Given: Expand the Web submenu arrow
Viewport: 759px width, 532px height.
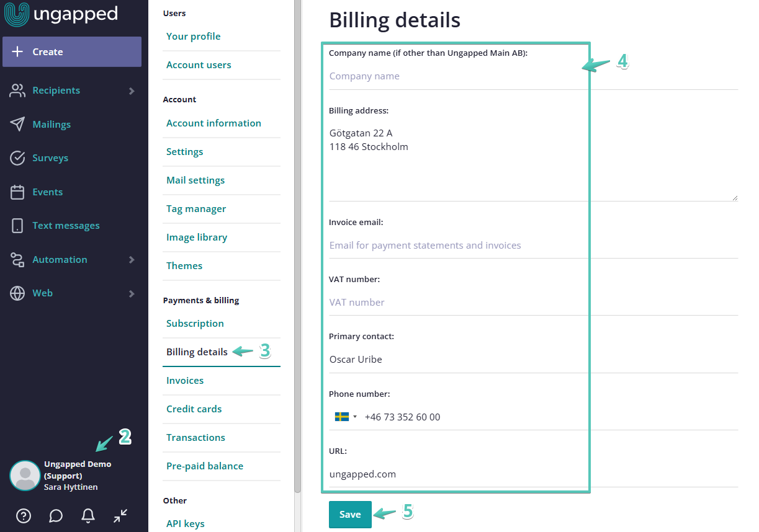Looking at the screenshot, I should click(x=132, y=293).
